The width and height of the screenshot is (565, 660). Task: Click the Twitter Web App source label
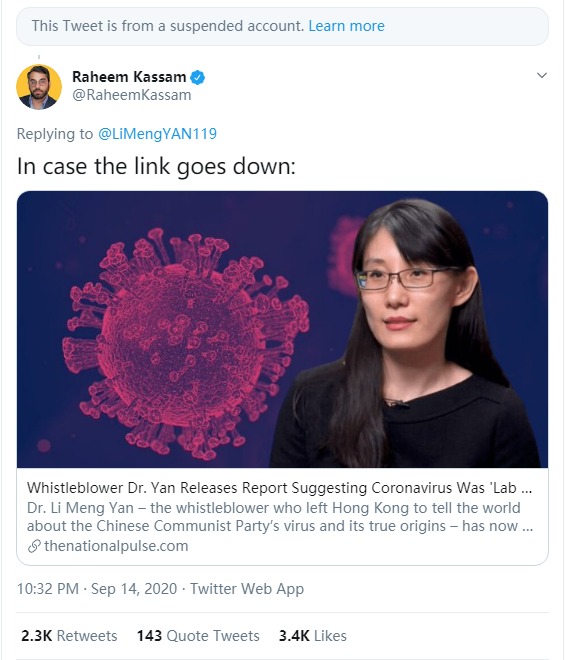247,588
